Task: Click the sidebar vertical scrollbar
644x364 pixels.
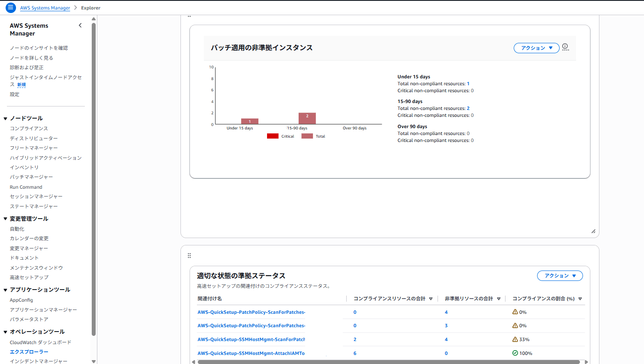Action: (93, 179)
